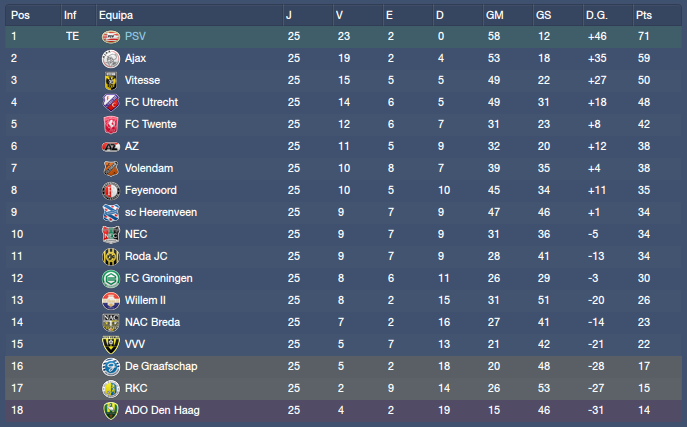The image size is (687, 427).
Task: Click the Roda JC club badge
Action: point(110,256)
